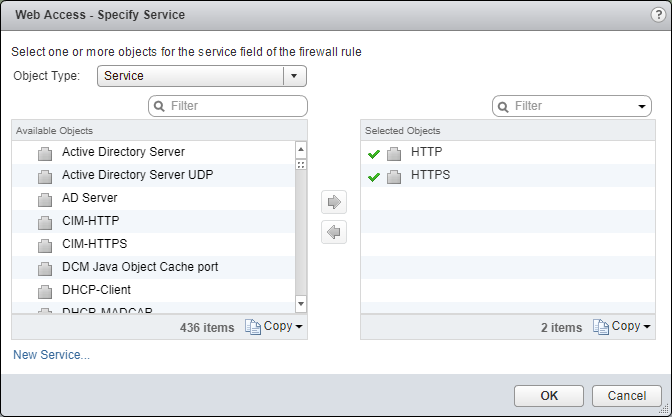Select AD Server in Available Objects
This screenshot has height=417, width=672.
(x=90, y=198)
